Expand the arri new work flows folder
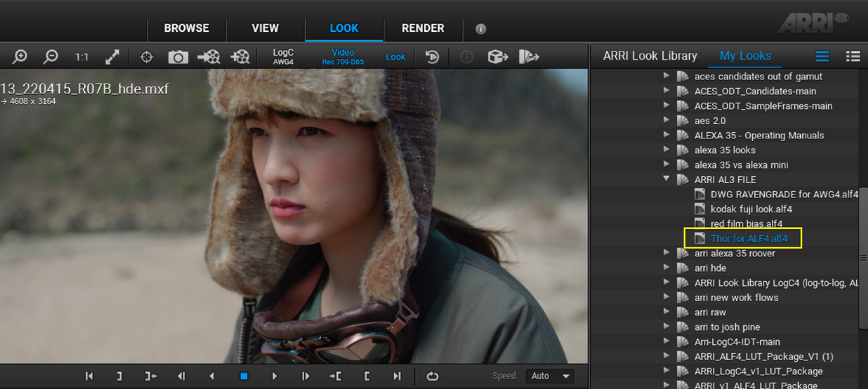This screenshot has width=868, height=389. [x=667, y=298]
